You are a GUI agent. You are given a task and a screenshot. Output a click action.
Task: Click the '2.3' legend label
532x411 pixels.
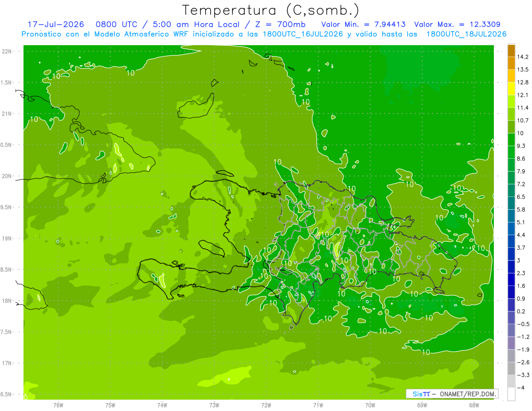[x=521, y=273]
